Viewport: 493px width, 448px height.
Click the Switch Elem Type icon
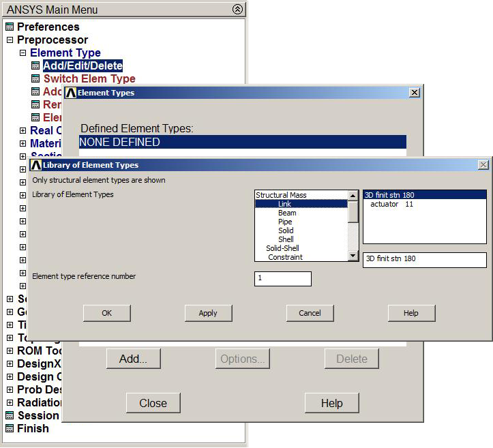(x=35, y=79)
